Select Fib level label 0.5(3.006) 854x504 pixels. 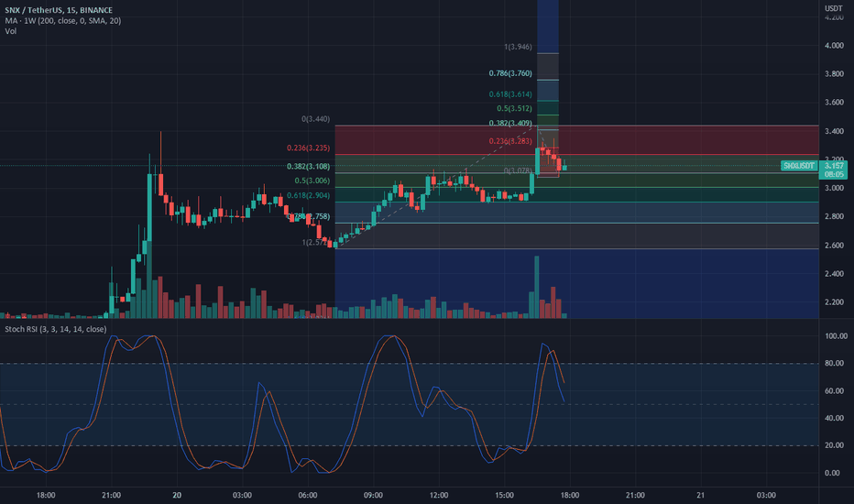pyautogui.click(x=312, y=181)
